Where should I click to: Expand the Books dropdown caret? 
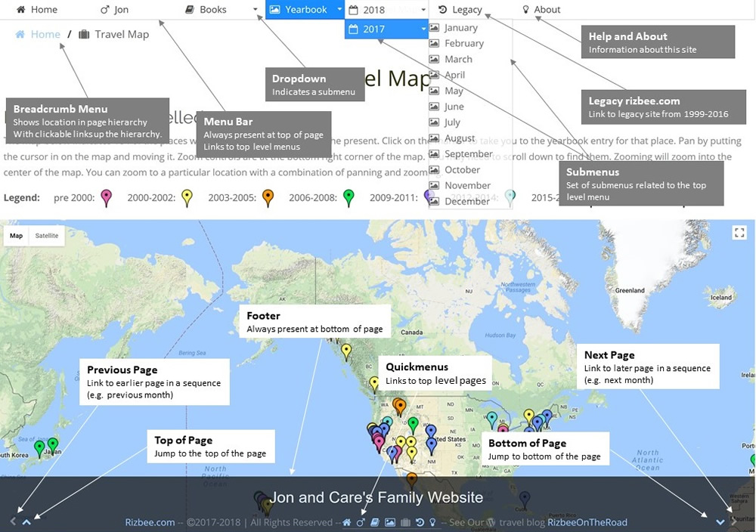coord(255,10)
